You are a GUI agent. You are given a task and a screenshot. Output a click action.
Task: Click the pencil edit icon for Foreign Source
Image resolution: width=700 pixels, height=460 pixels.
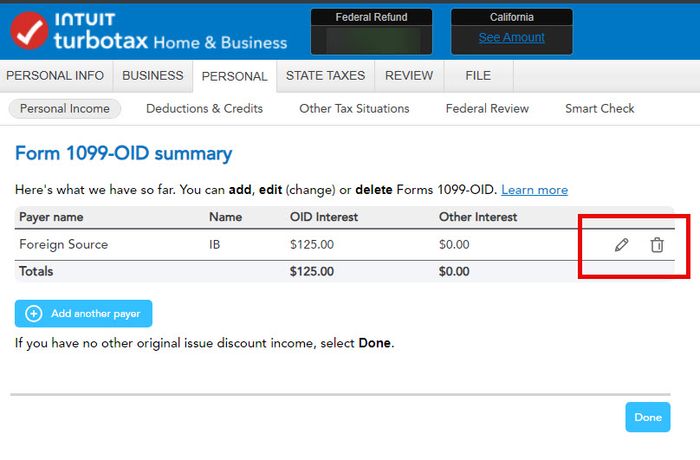pyautogui.click(x=621, y=245)
